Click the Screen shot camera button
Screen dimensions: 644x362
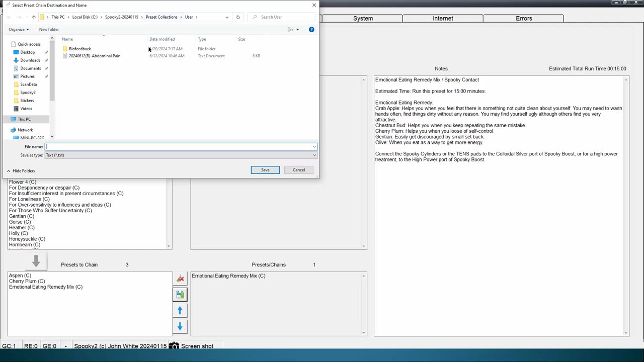[191, 346]
